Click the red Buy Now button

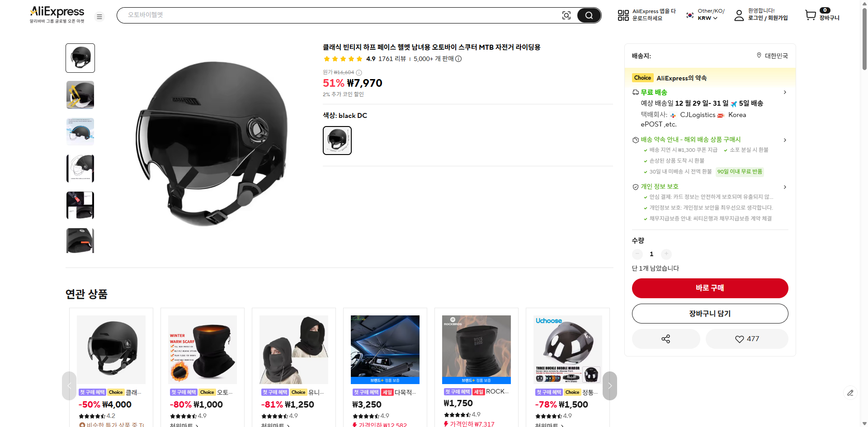pyautogui.click(x=710, y=288)
